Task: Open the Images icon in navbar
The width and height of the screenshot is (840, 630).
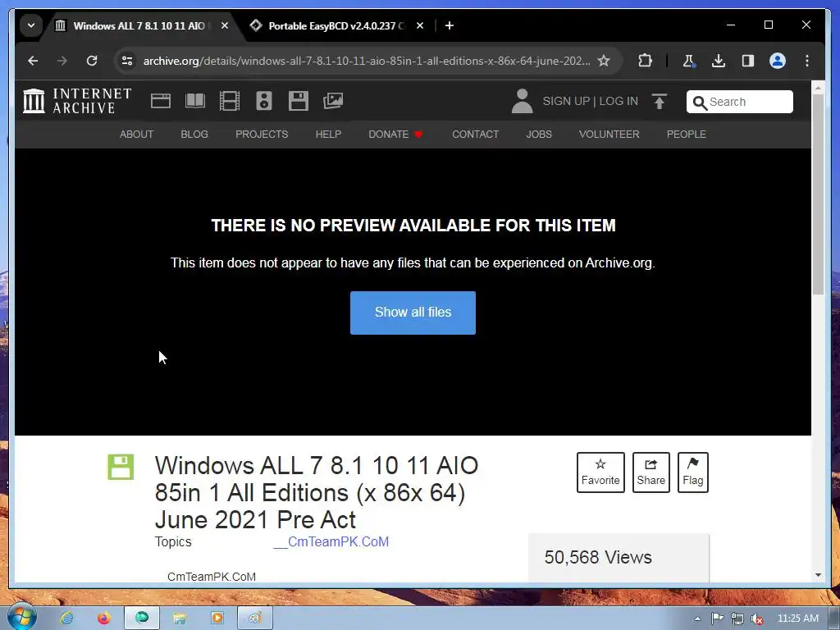Action: (333, 101)
